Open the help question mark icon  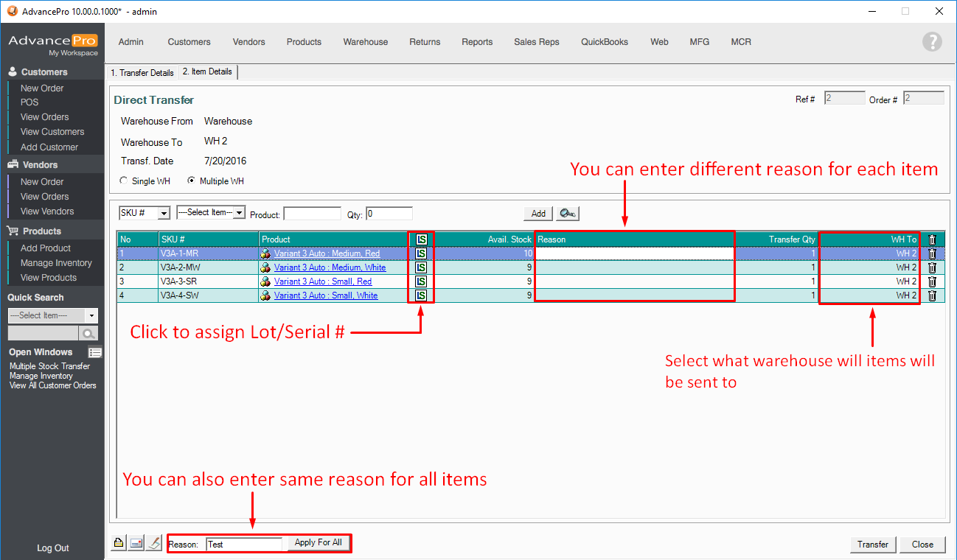tap(932, 42)
